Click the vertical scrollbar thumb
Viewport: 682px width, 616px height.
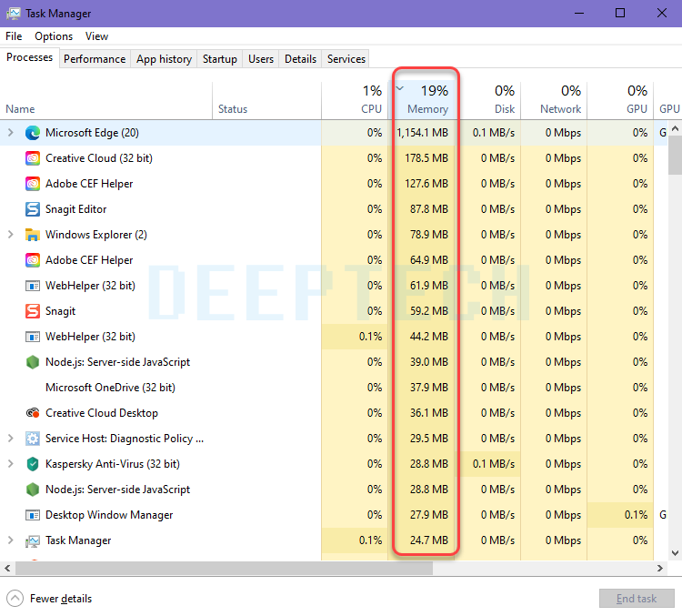[675, 155]
